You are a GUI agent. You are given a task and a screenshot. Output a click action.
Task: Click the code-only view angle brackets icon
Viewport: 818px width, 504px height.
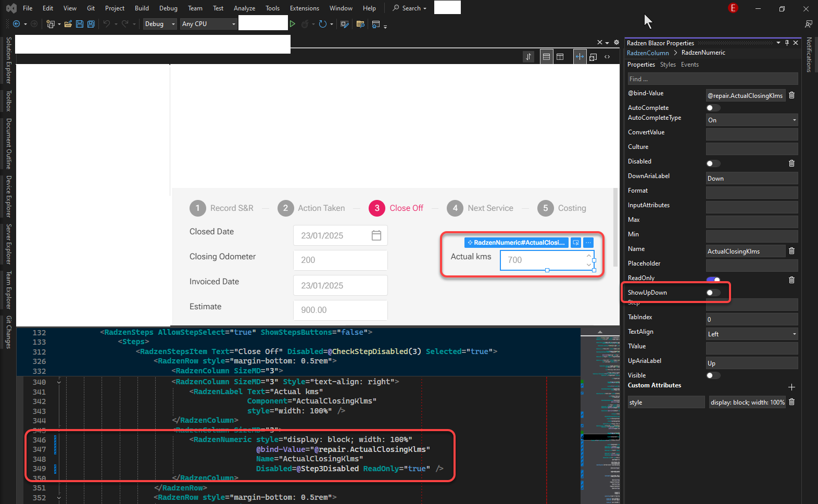(607, 57)
